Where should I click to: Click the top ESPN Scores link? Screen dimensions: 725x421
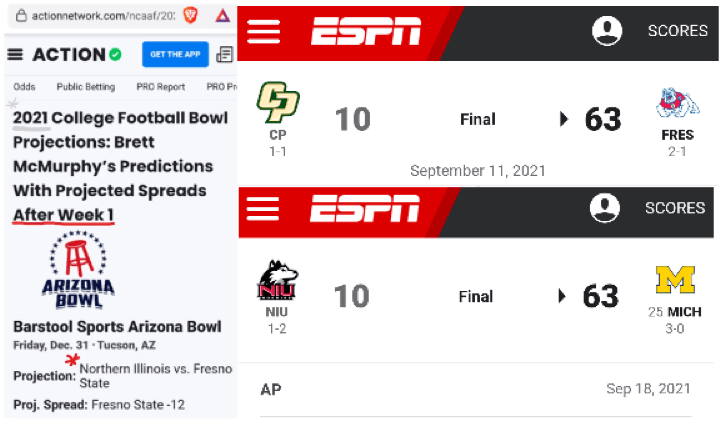677,31
